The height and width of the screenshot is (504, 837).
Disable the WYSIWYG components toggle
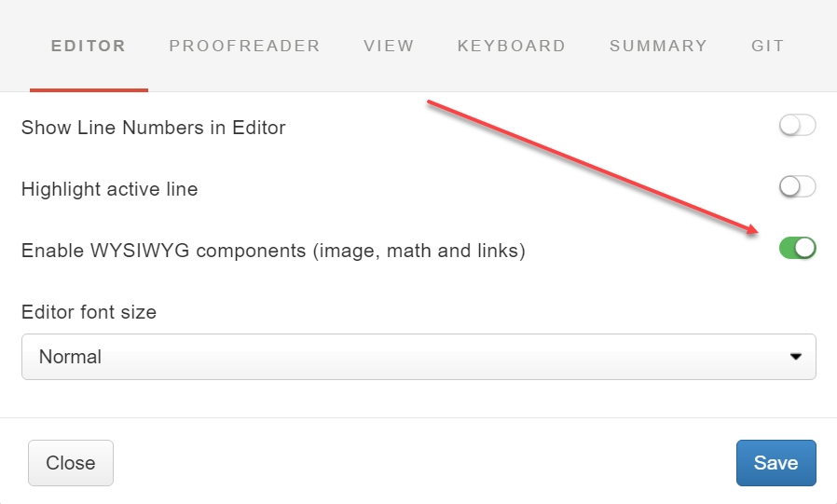(x=797, y=249)
